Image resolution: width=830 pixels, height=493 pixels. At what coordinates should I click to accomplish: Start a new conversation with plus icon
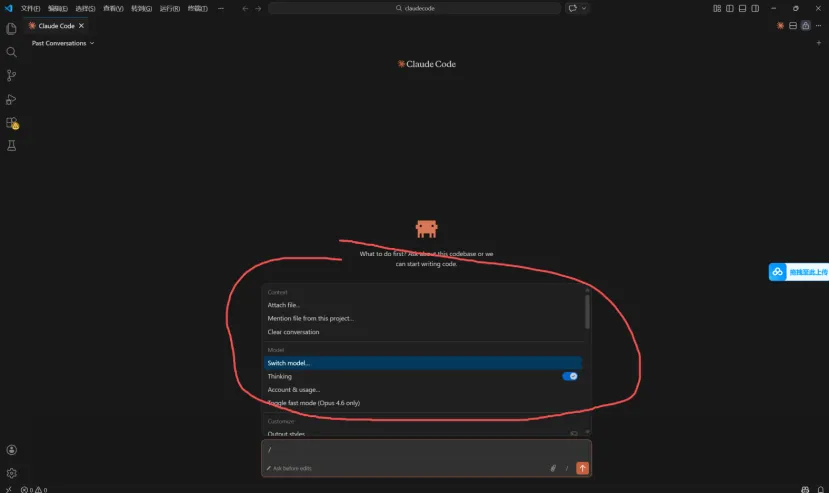click(818, 43)
